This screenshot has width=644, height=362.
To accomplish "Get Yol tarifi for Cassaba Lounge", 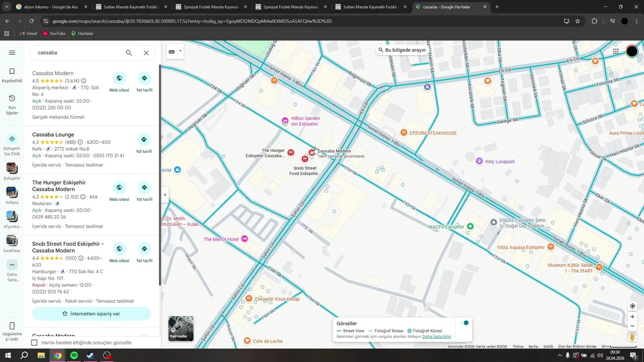I will (x=144, y=143).
